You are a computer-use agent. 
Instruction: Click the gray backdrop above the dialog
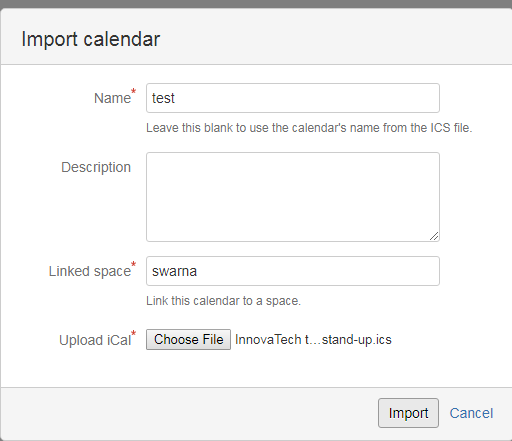pyautogui.click(x=256, y=4)
